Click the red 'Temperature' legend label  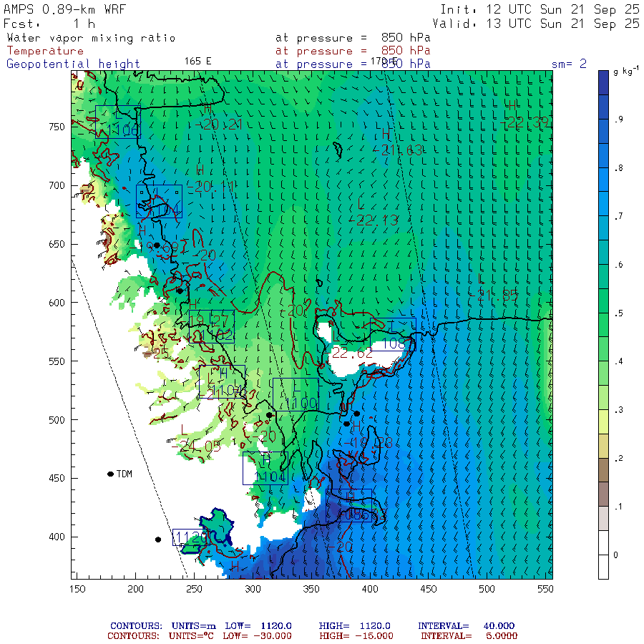(45, 51)
